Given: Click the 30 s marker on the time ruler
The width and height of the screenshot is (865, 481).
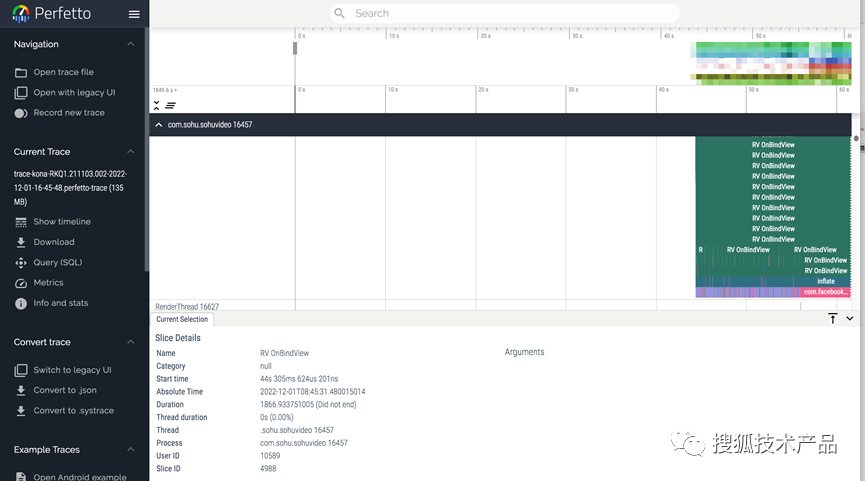Looking at the screenshot, I should (x=573, y=89).
